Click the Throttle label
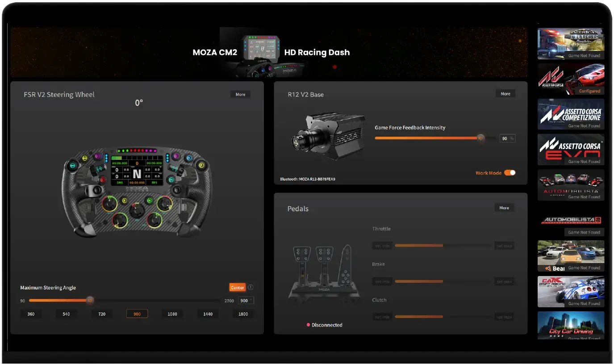This screenshot has width=614, height=364. pos(381,229)
